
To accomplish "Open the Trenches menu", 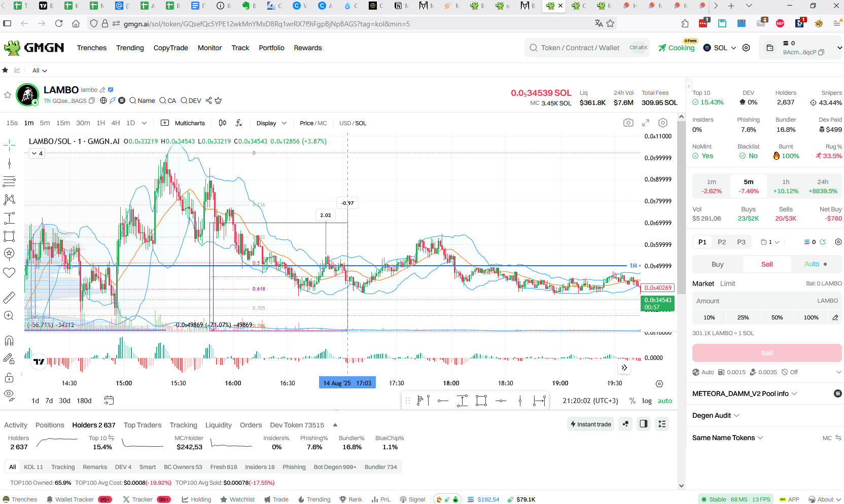I will tap(92, 48).
